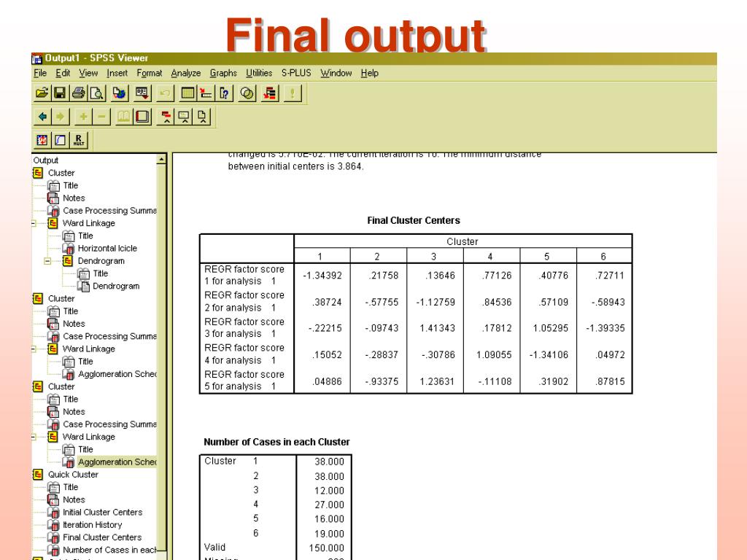Click the Expand plus outline icon

pos(83,117)
